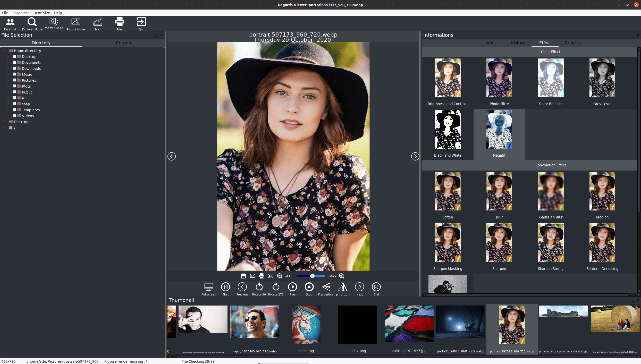
Task: Click the Criteria panel button
Action: tap(571, 43)
